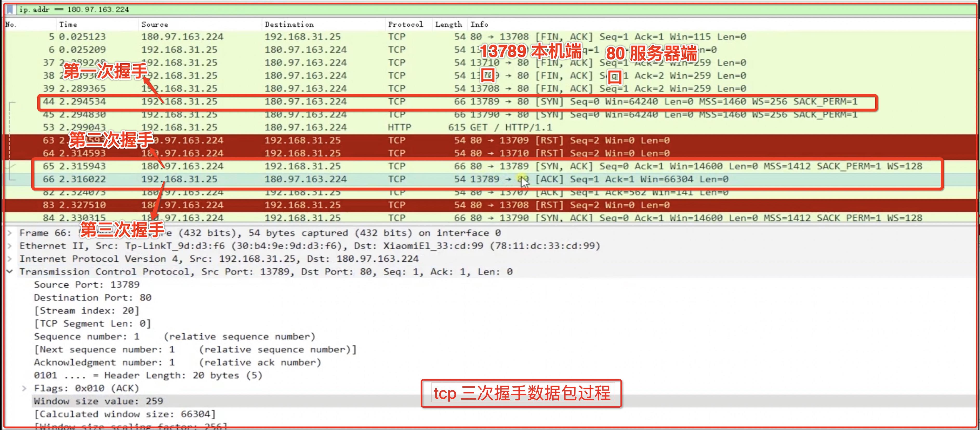The height and width of the screenshot is (430, 980).
Task: Expand the Frame 66 details node
Action: point(10,233)
